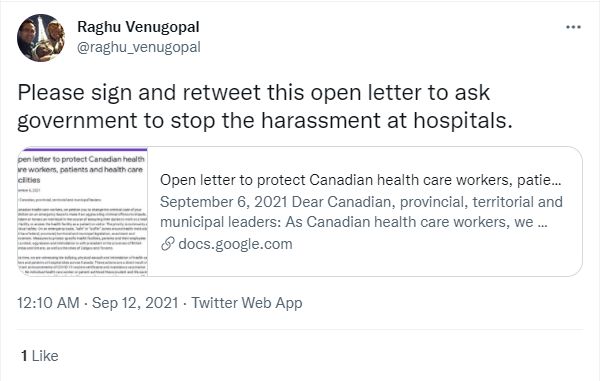Image resolution: width=602 pixels, height=381 pixels.
Task: Click the word "Like" under the tweet
Action: [x=45, y=356]
